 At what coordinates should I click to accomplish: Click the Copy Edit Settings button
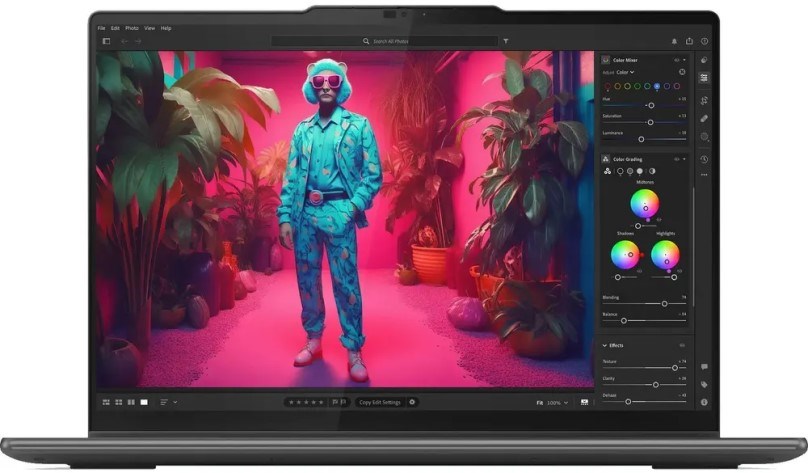point(379,402)
